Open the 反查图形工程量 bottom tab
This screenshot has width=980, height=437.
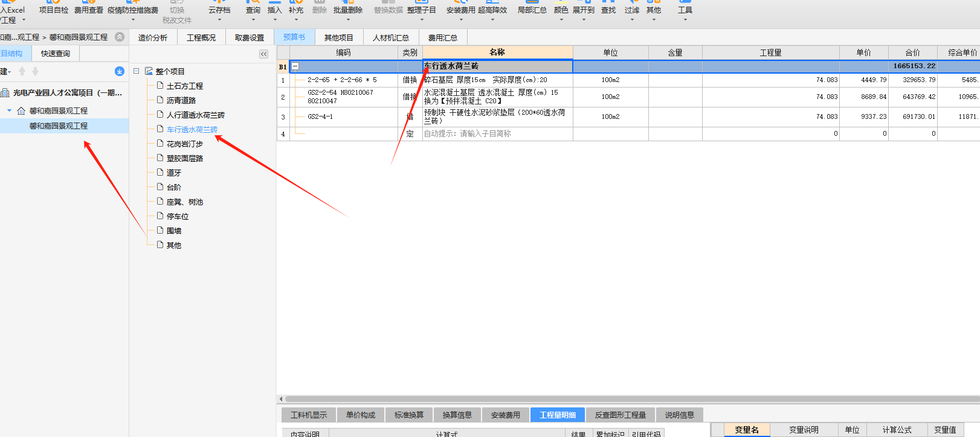(621, 415)
